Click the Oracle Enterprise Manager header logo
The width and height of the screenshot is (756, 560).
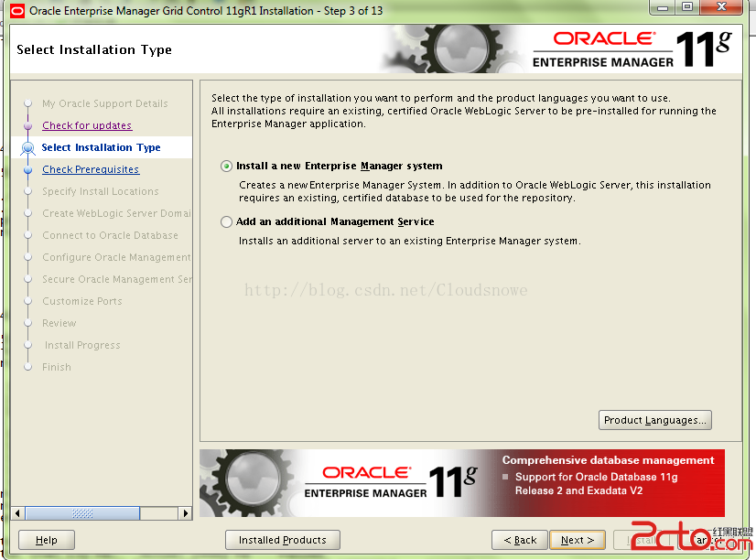tap(632, 49)
